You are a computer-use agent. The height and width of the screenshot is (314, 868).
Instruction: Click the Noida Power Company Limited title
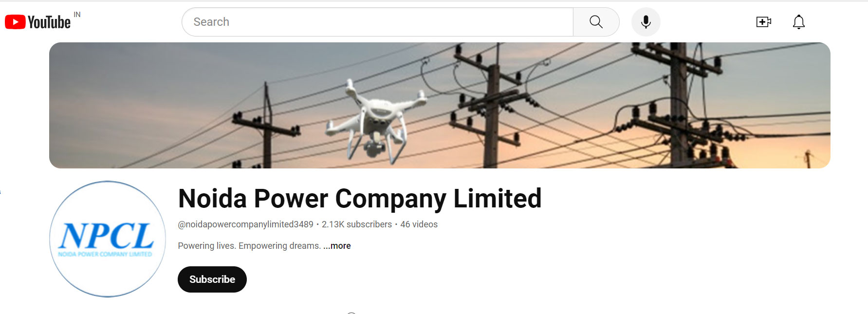point(360,199)
